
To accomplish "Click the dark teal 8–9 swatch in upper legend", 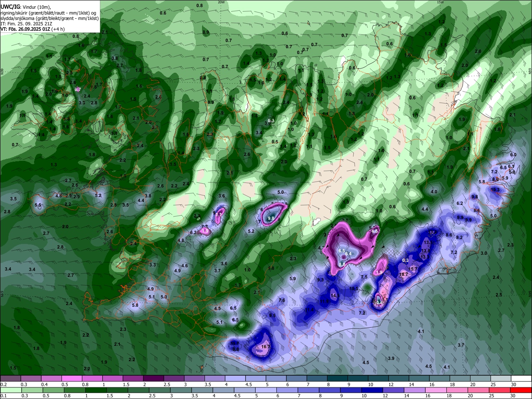I will (x=337, y=378).
